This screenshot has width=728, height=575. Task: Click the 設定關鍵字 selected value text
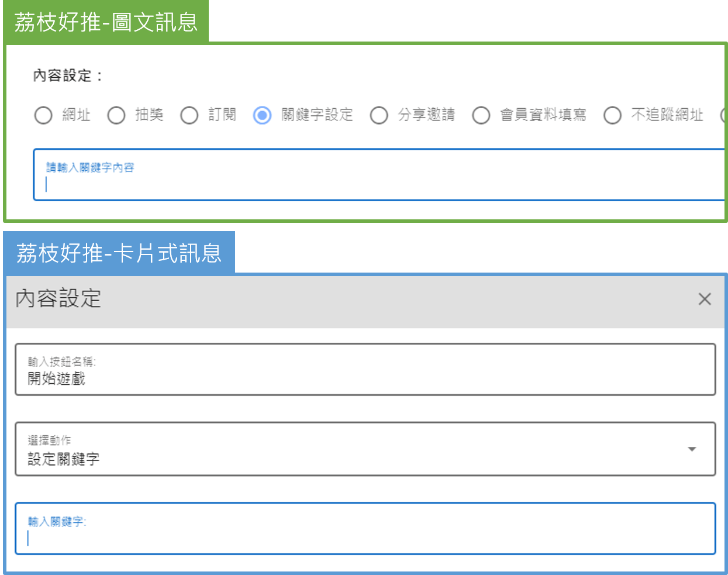64,459
